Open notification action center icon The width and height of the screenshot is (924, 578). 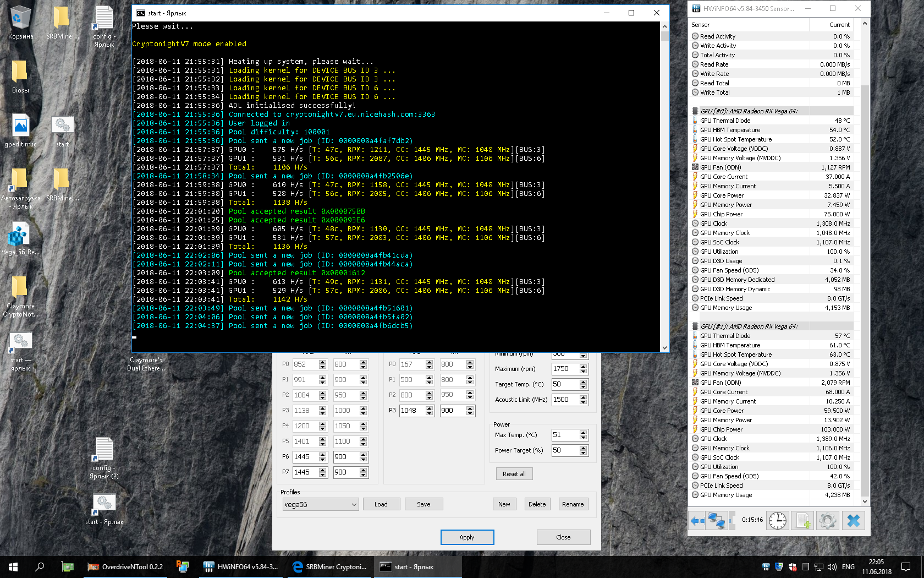[905, 566]
